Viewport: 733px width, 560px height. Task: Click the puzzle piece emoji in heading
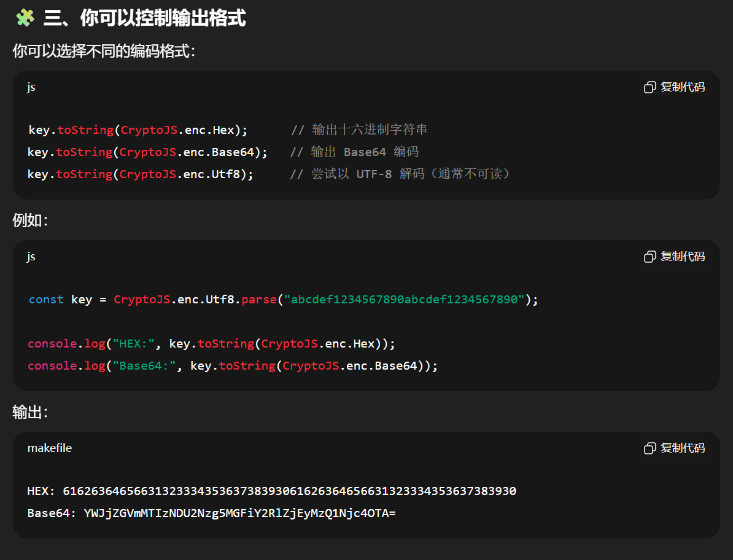click(x=25, y=18)
